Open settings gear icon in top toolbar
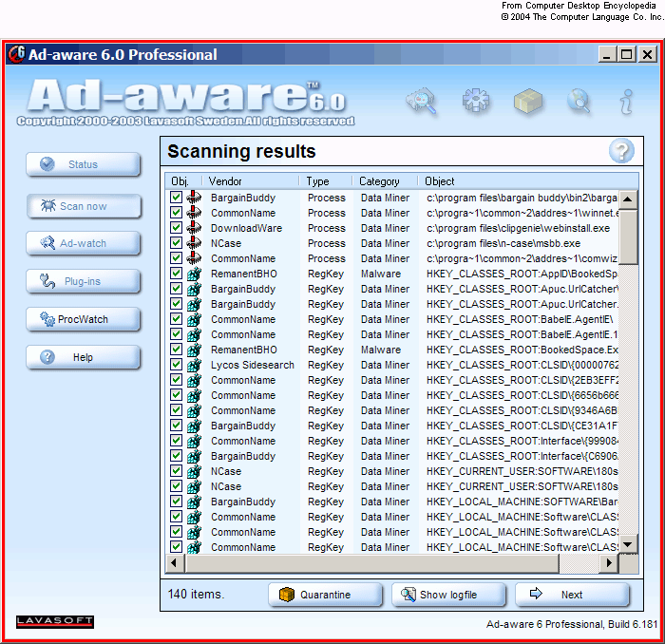Screen dimensions: 665x644 (475, 101)
